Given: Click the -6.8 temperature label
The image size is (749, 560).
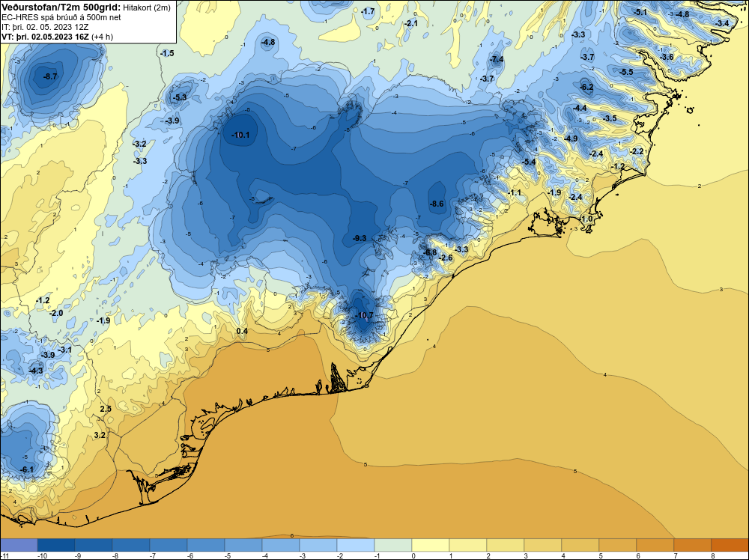Looking at the screenshot, I should tap(429, 252).
